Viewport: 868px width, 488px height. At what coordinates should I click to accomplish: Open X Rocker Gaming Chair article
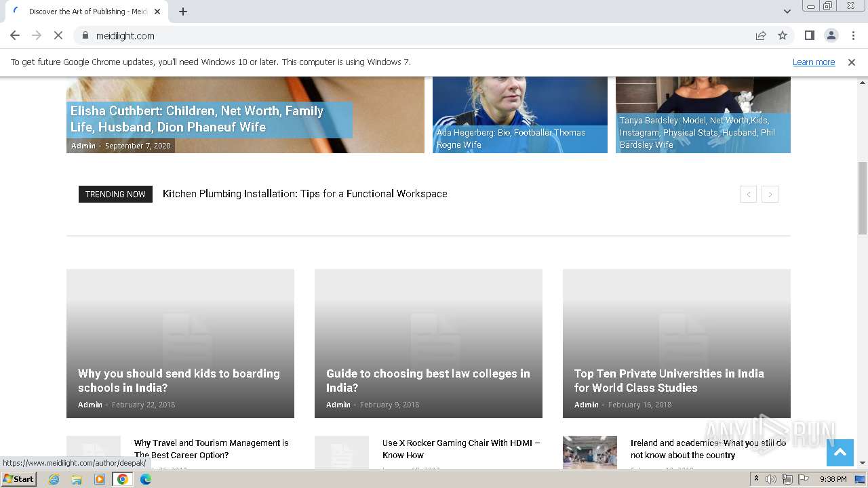pos(461,449)
